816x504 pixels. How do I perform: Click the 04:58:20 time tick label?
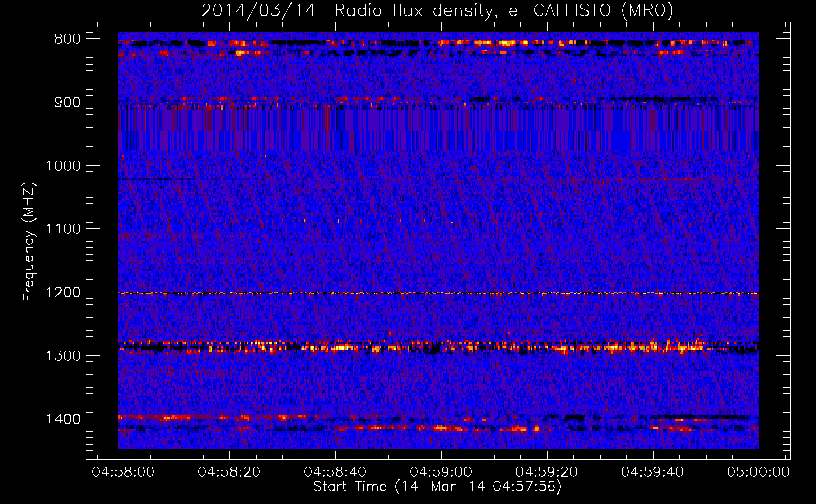[x=229, y=472]
